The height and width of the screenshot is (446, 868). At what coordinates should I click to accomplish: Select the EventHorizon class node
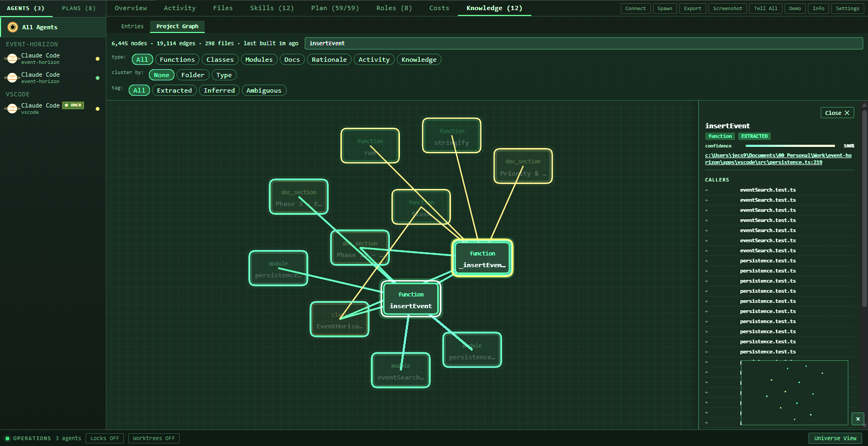pos(339,319)
